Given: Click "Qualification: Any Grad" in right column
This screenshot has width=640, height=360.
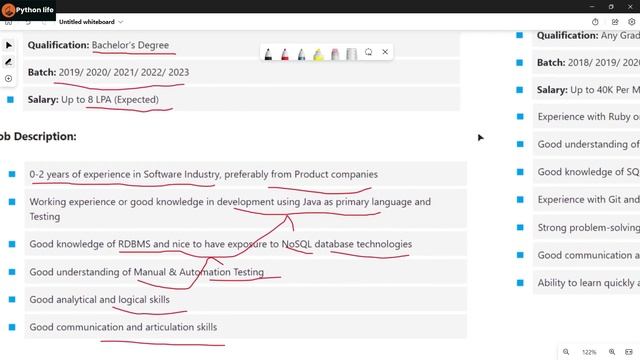Looking at the screenshot, I should pos(588,36).
